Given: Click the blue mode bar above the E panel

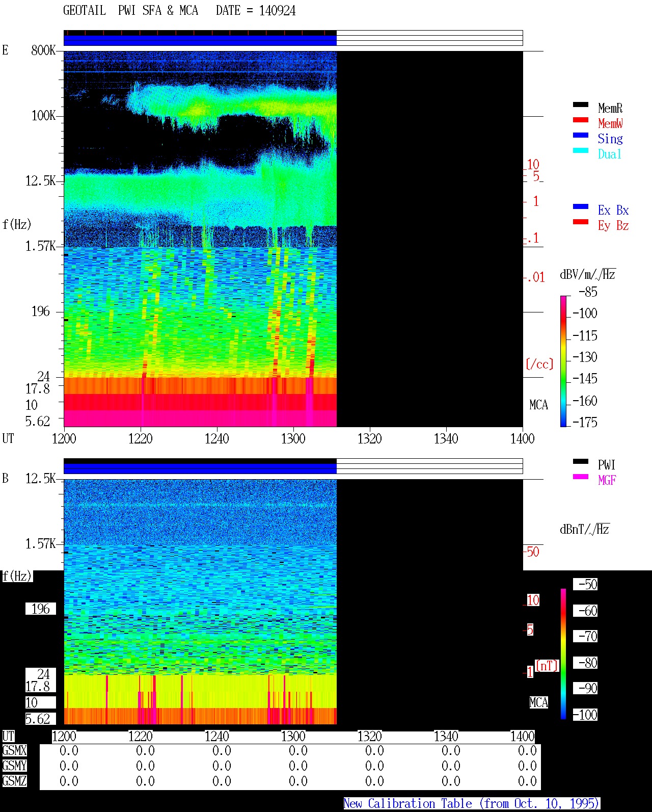Looking at the screenshot, I should [200, 40].
